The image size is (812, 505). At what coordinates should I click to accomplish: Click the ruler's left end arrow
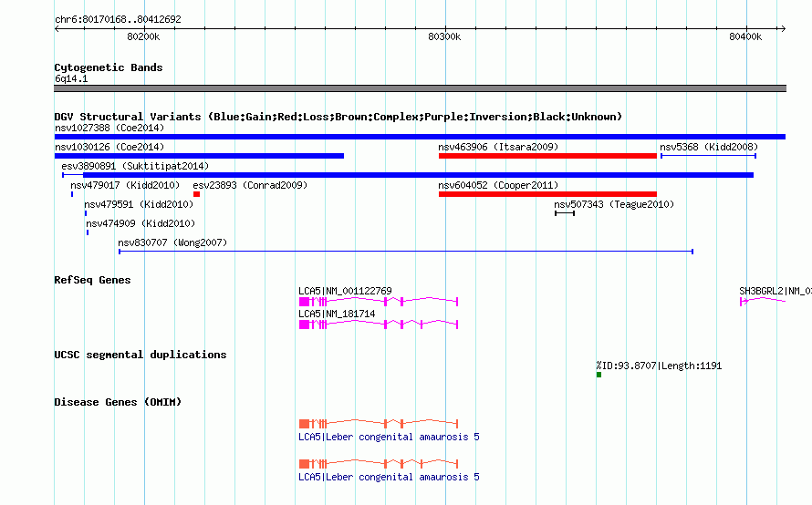point(57,28)
